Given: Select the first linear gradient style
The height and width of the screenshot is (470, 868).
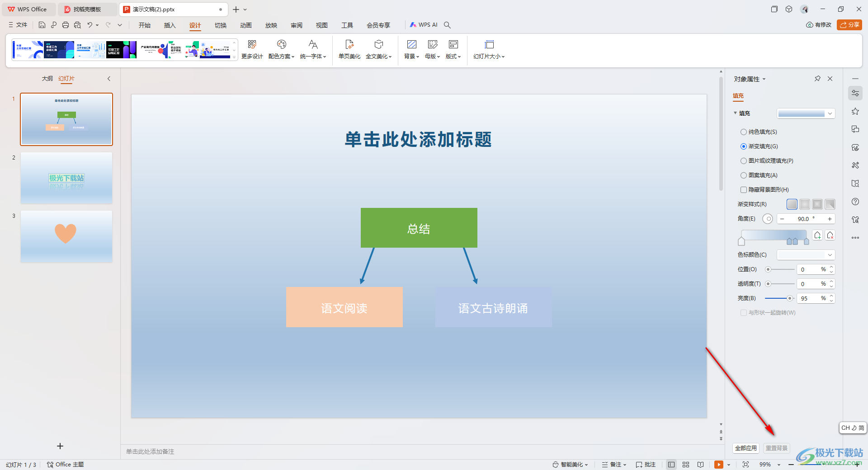Looking at the screenshot, I should tap(792, 204).
